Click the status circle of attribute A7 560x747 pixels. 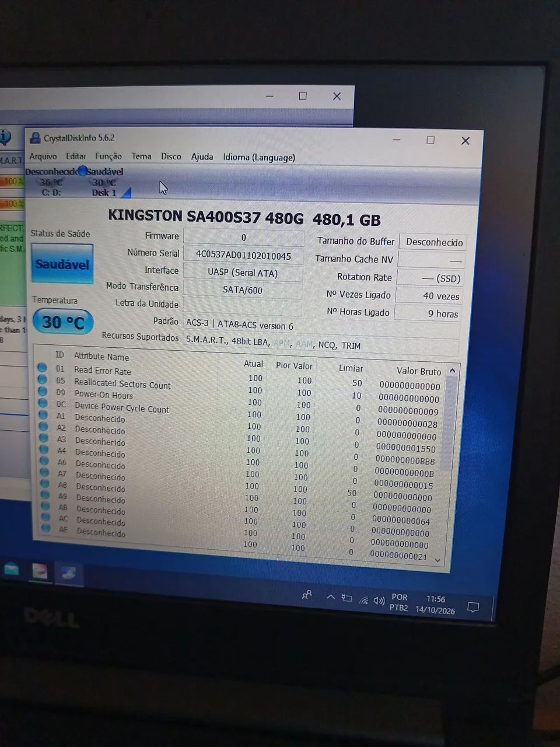[x=45, y=472]
